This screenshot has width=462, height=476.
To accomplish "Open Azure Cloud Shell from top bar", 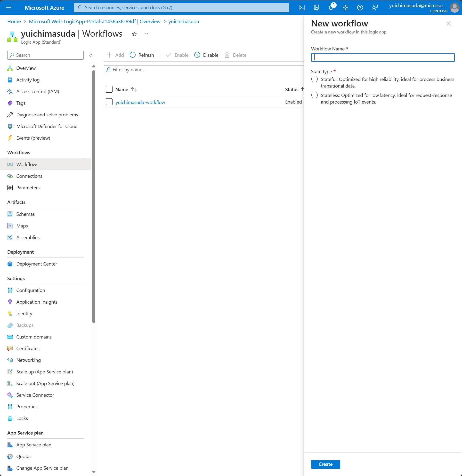I will coord(302,7).
